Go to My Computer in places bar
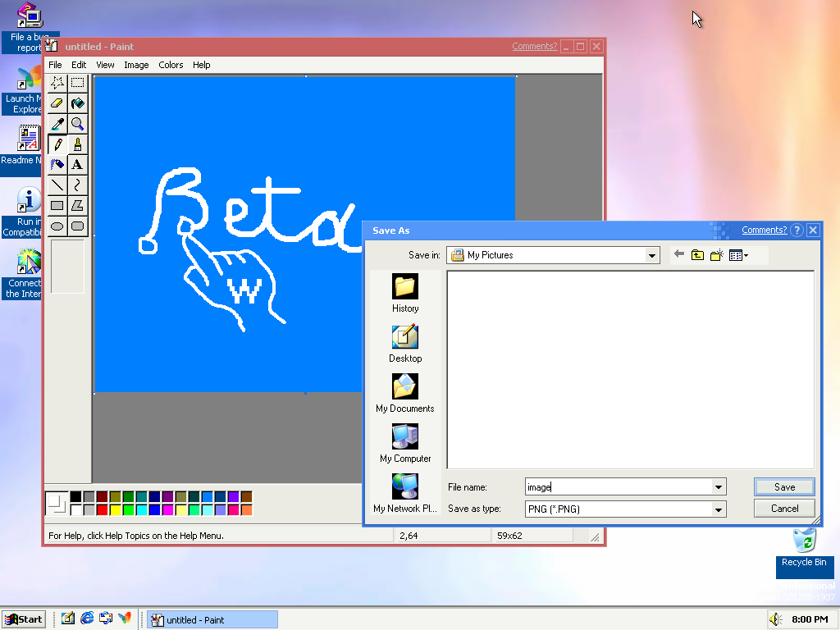 click(x=405, y=444)
